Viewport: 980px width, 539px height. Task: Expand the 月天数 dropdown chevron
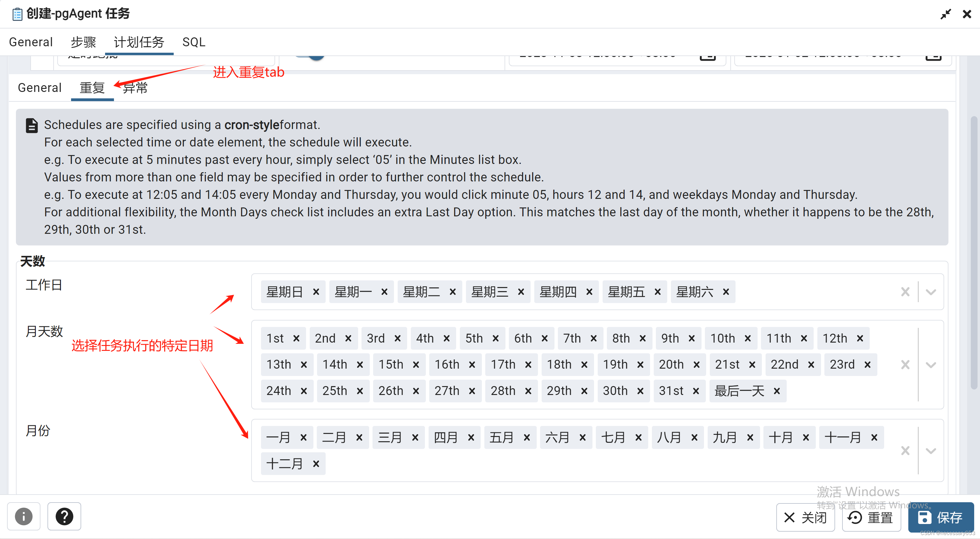point(931,365)
